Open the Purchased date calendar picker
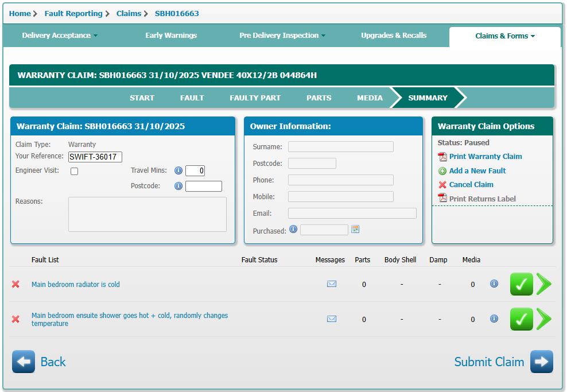This screenshot has height=392, width=567. (355, 230)
